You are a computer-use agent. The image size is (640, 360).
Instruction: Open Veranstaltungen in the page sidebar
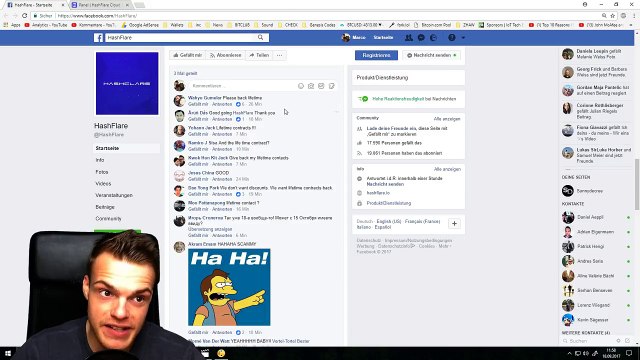pos(114,195)
